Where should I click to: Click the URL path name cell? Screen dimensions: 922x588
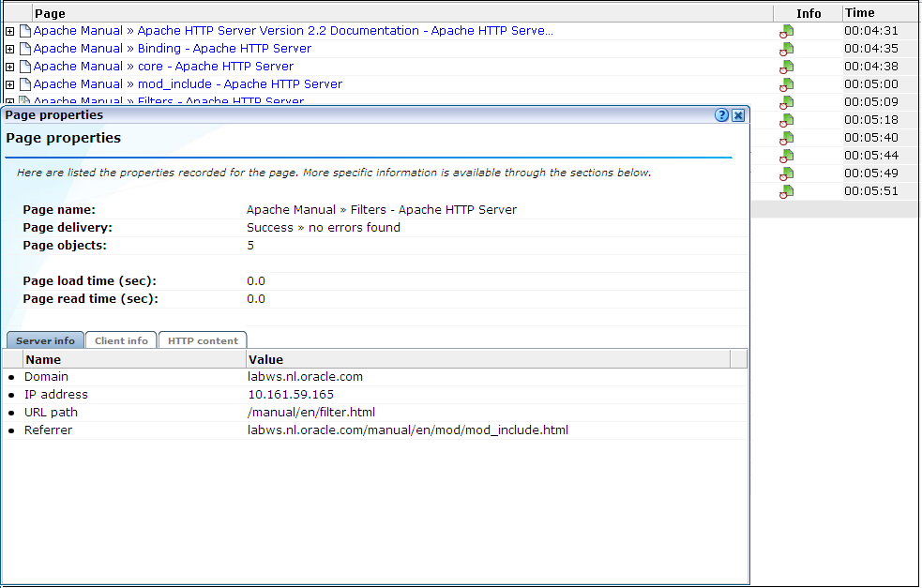coord(51,413)
